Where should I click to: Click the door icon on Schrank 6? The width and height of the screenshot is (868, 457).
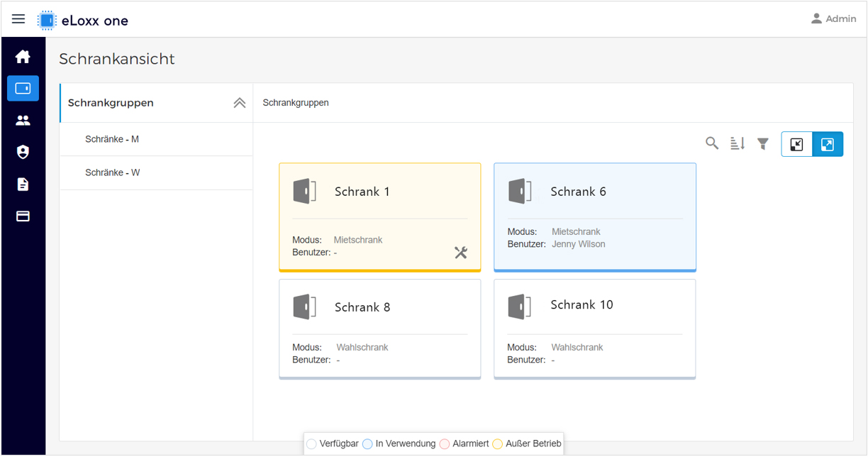point(521,192)
